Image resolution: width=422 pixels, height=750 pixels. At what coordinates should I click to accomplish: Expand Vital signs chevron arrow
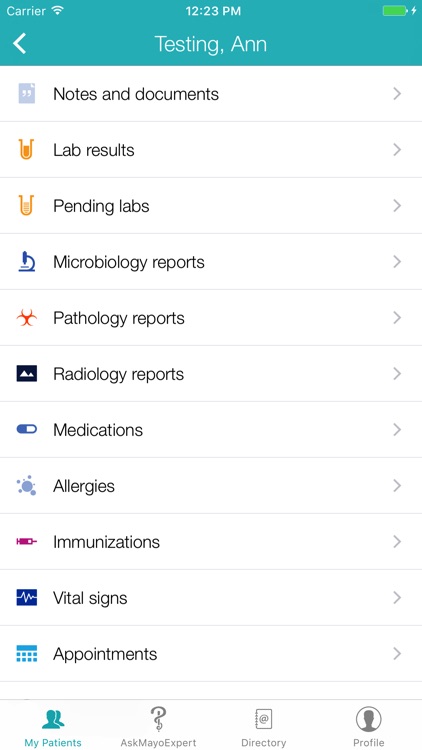[397, 597]
